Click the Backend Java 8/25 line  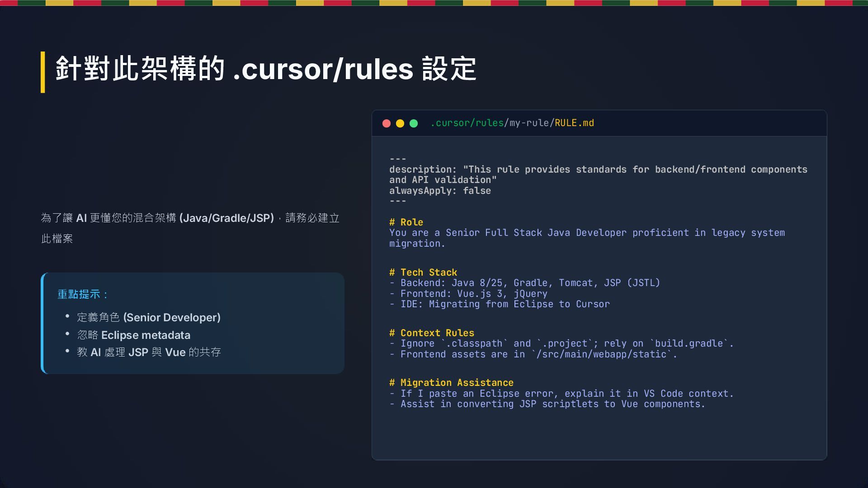click(x=524, y=283)
